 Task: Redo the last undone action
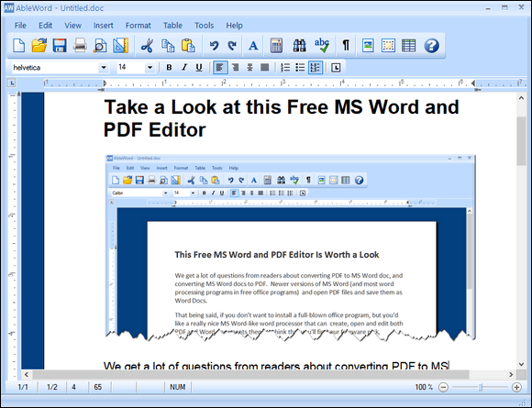(232, 46)
